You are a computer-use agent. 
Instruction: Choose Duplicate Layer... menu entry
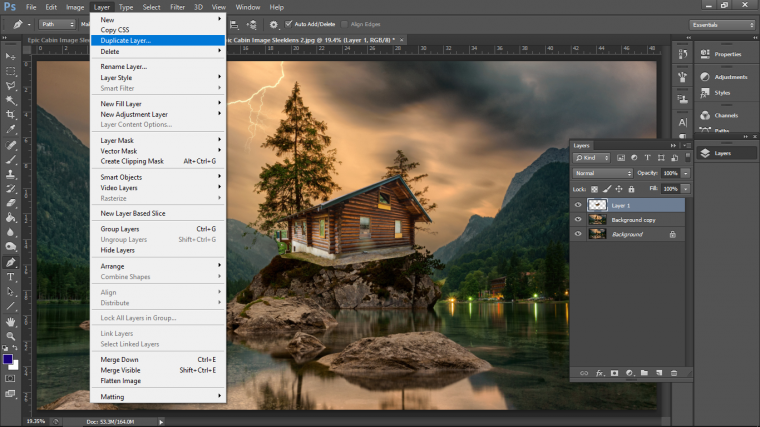click(x=158, y=40)
